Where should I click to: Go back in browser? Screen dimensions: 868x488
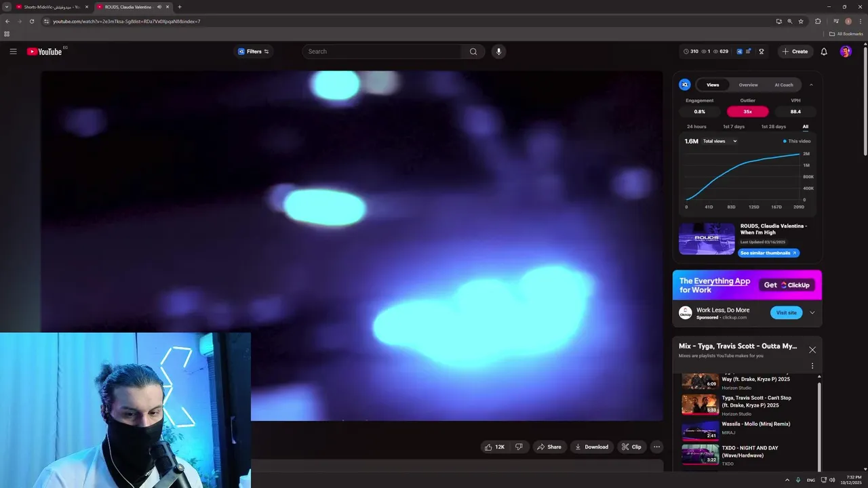(7, 21)
